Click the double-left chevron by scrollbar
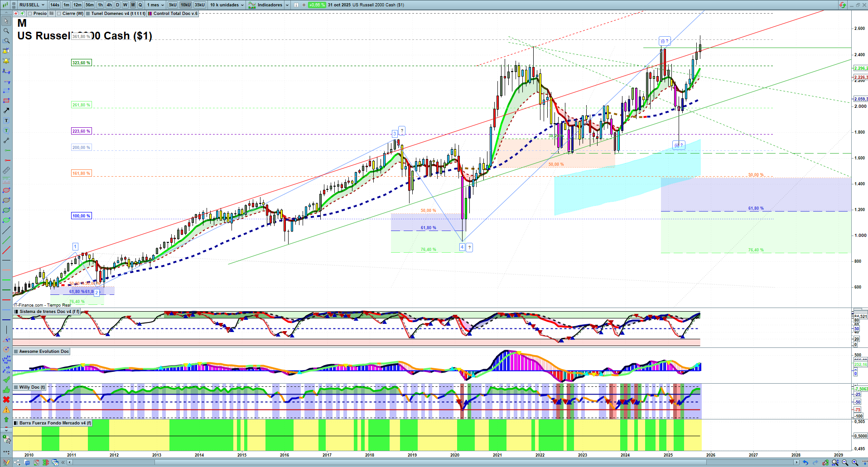Viewport: 868px width, 467px height. [63, 462]
